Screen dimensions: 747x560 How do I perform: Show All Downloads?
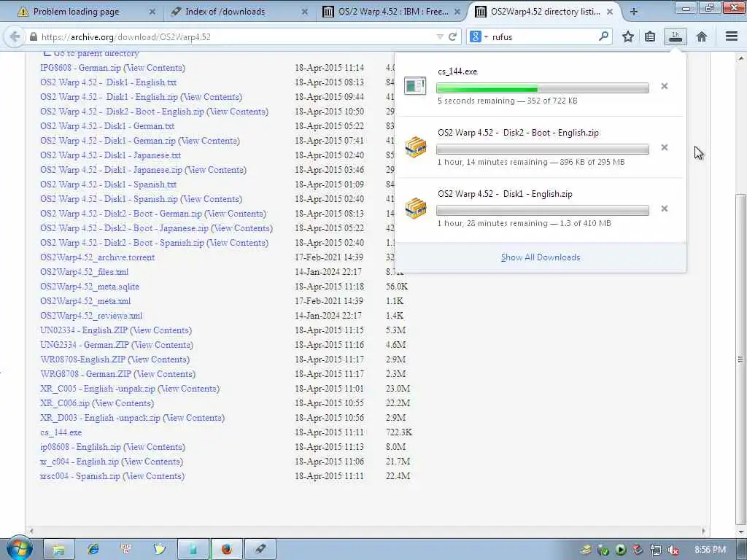541,257
